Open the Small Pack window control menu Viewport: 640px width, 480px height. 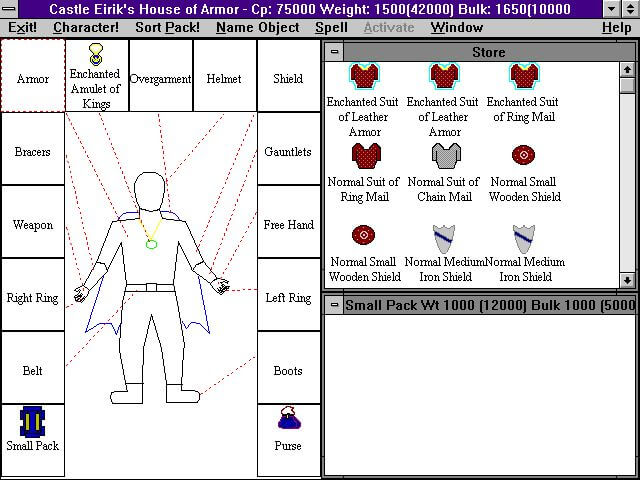click(x=334, y=304)
